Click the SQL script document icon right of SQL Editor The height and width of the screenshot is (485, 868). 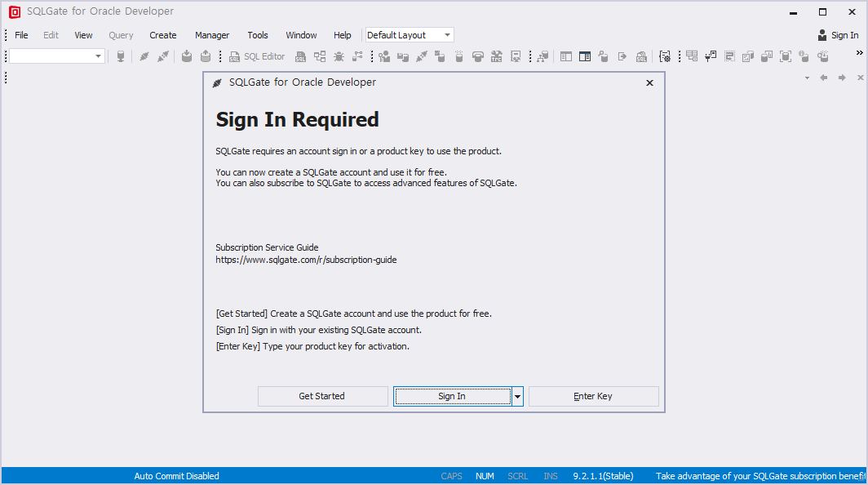click(300, 56)
